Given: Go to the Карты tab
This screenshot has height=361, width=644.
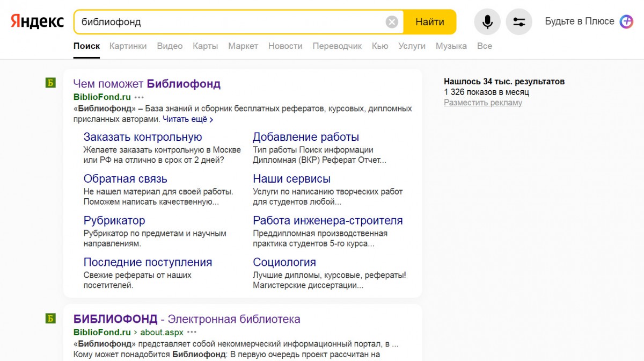Looking at the screenshot, I should [206, 46].
